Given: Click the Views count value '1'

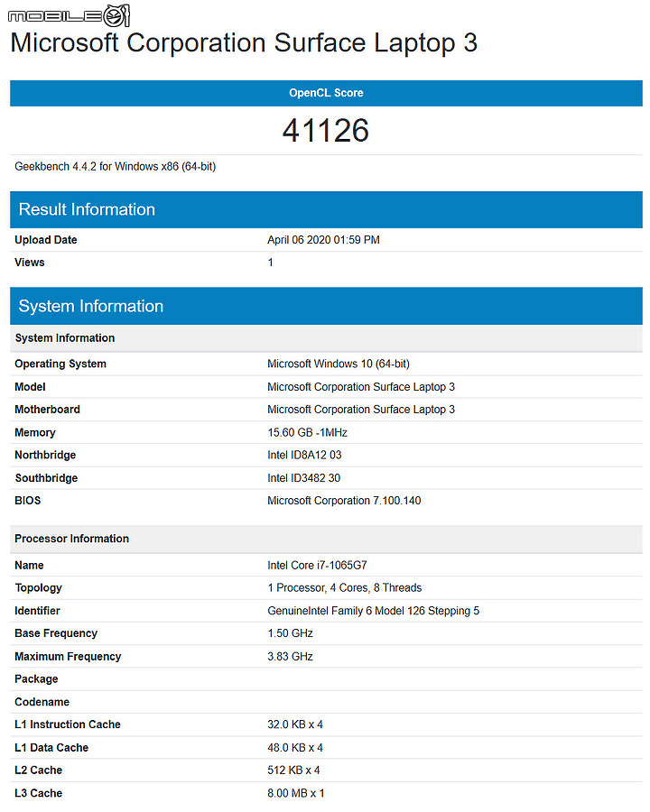Looking at the screenshot, I should point(270,263).
